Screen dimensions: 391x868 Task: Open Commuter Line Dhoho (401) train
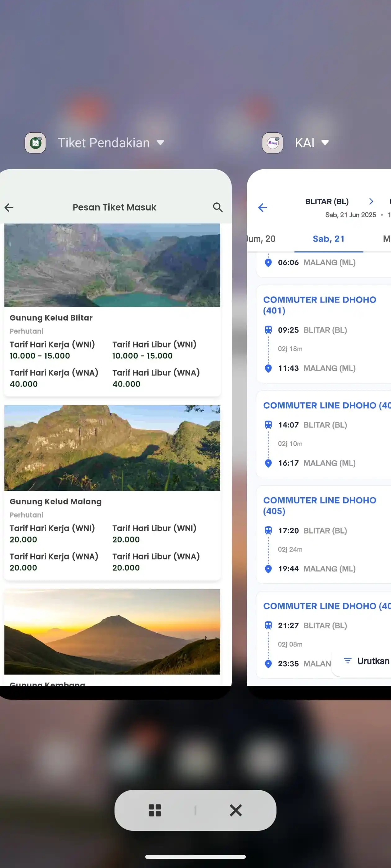(320, 305)
